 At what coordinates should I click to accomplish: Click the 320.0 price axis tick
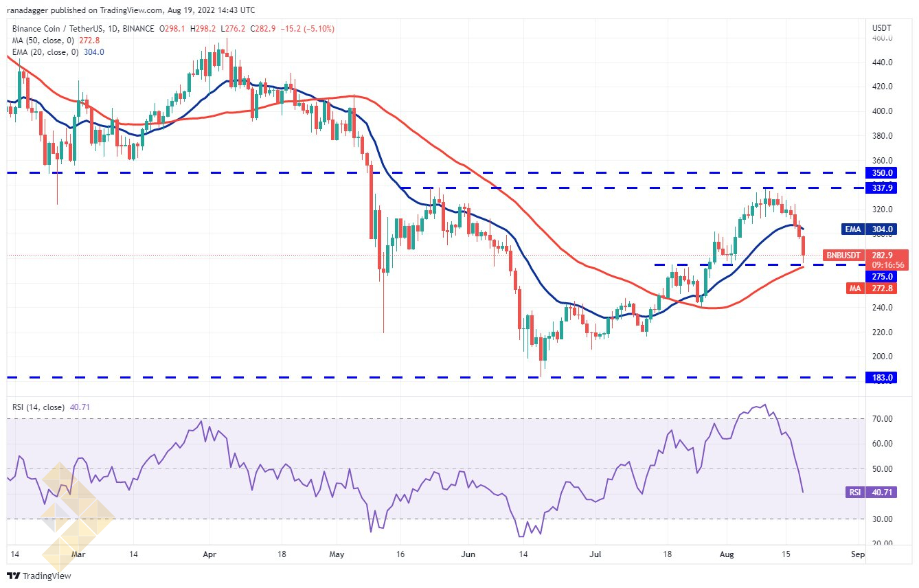tap(883, 210)
